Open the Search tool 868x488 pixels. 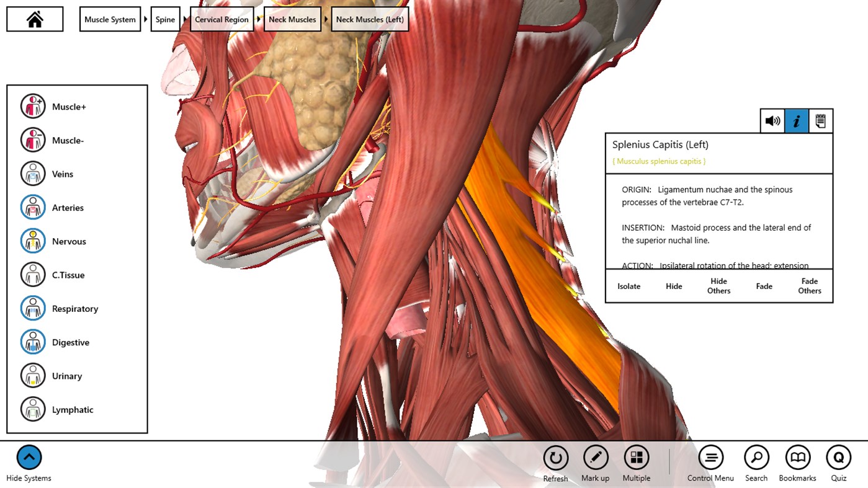756,457
